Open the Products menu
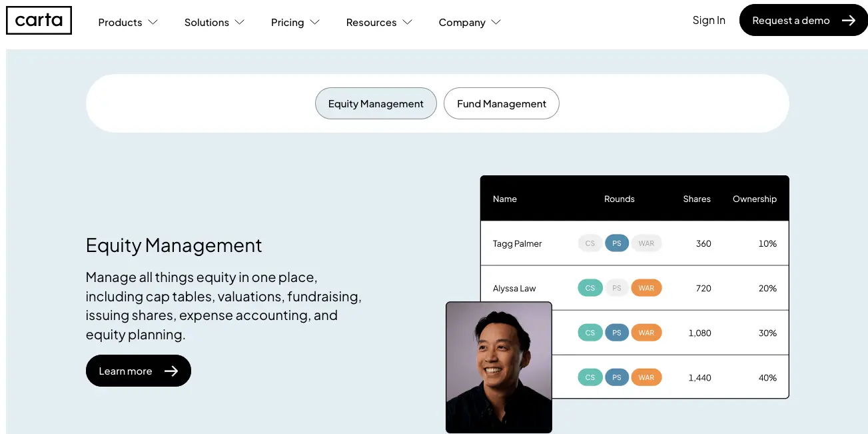 point(128,23)
